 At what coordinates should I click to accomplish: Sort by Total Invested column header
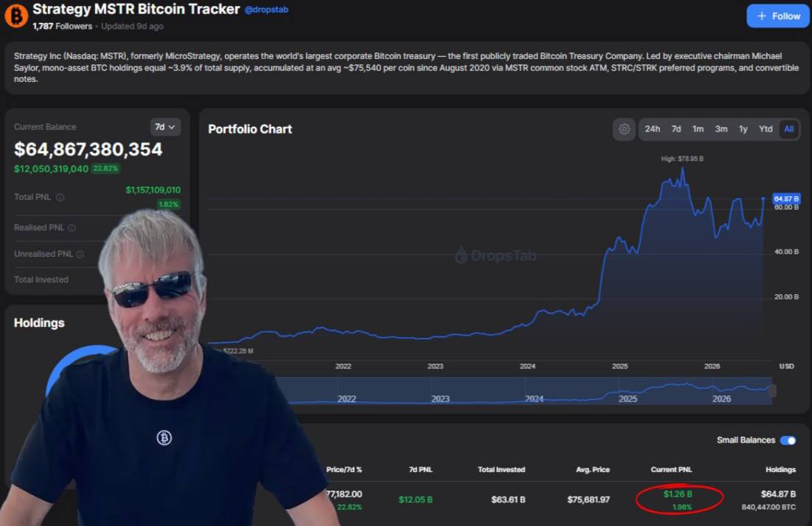[502, 469]
